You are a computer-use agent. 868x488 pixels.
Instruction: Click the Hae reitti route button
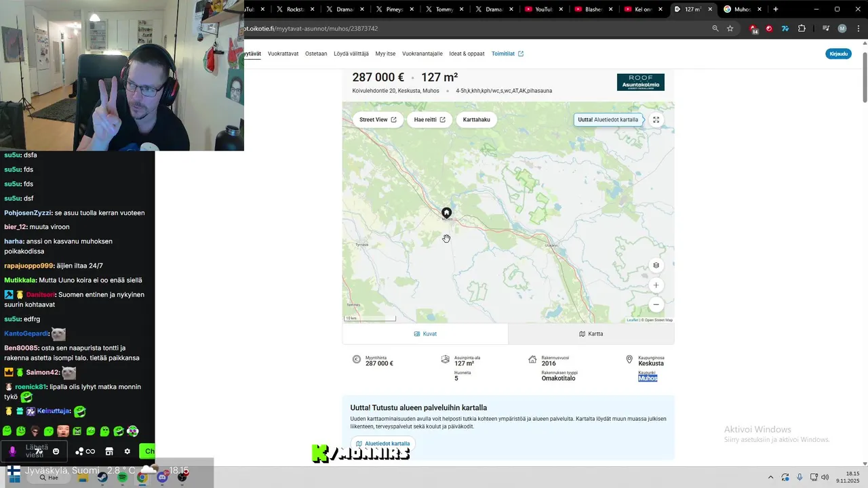click(x=429, y=120)
